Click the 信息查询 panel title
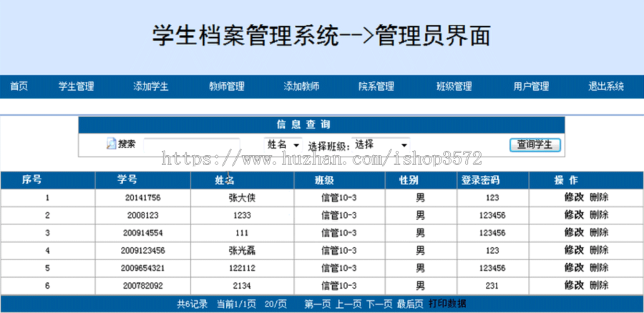 click(303, 124)
